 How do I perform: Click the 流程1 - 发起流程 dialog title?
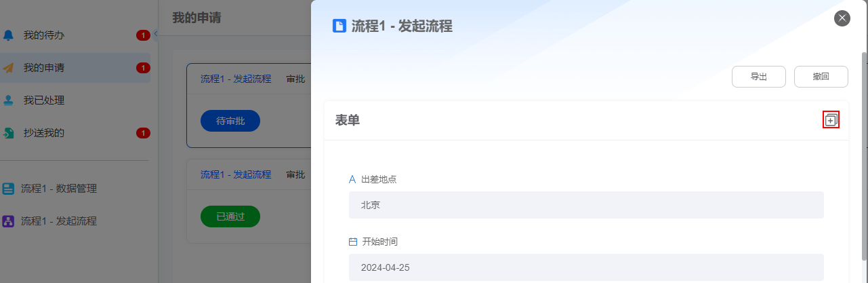(x=402, y=26)
